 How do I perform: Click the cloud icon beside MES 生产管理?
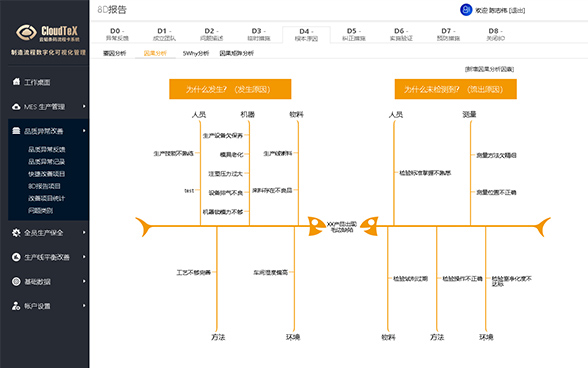click(16, 107)
